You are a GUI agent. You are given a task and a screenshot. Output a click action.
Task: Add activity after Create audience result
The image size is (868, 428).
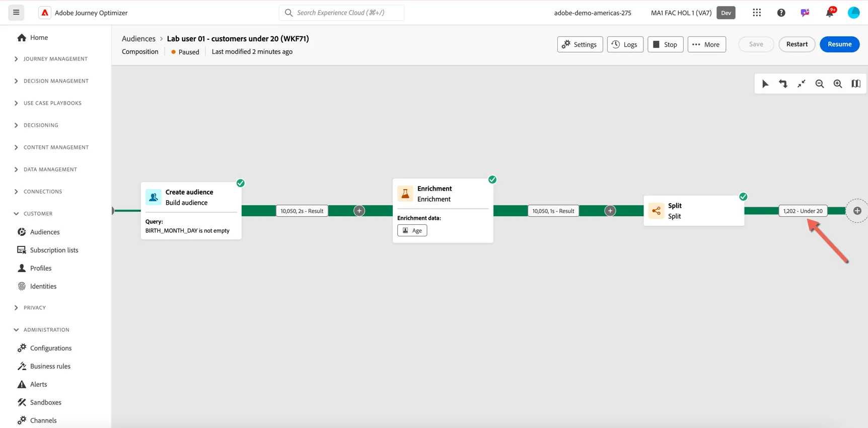pyautogui.click(x=359, y=211)
